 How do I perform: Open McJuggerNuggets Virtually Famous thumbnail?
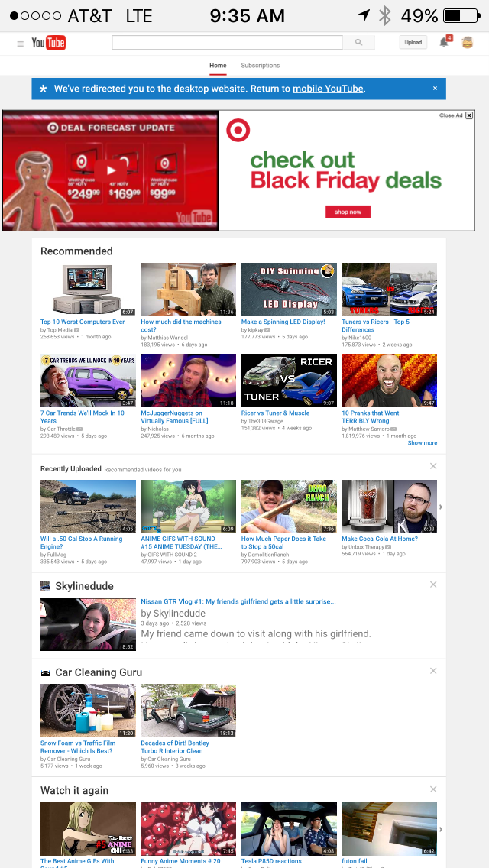188,381
